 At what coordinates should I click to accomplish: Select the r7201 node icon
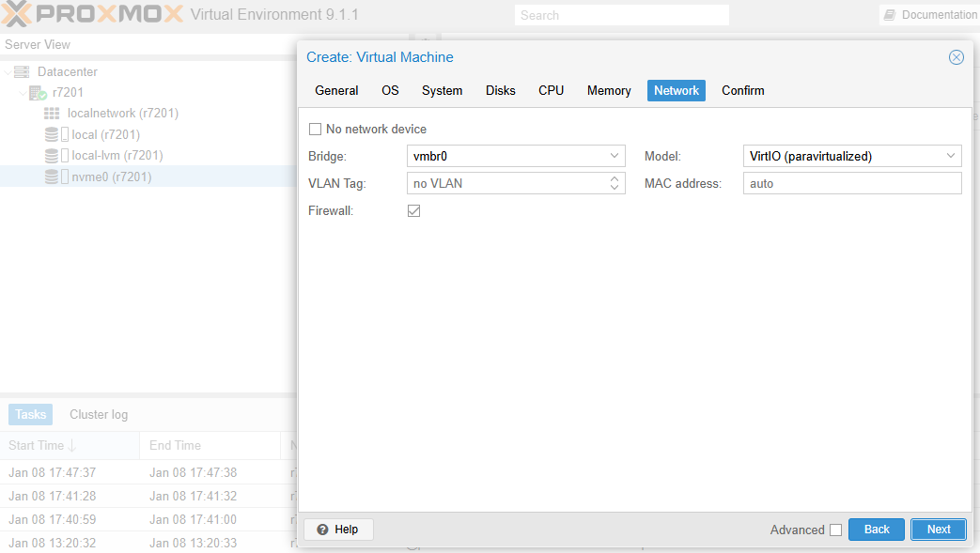38,93
